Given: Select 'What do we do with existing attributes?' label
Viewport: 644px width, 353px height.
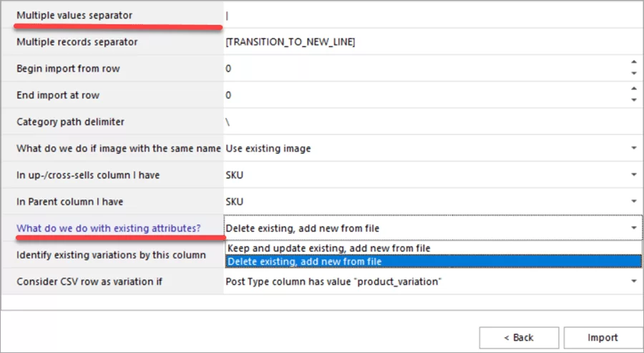Looking at the screenshot, I should click(x=109, y=228).
